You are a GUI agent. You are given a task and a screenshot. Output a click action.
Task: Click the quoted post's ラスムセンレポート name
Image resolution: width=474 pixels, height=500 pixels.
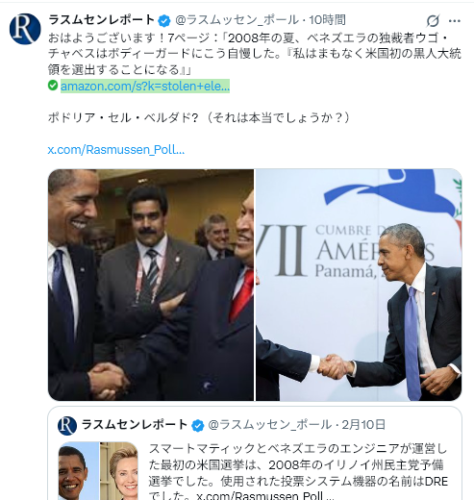tap(134, 425)
